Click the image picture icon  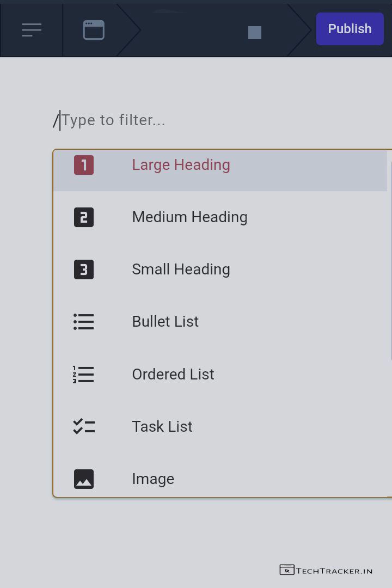84,479
